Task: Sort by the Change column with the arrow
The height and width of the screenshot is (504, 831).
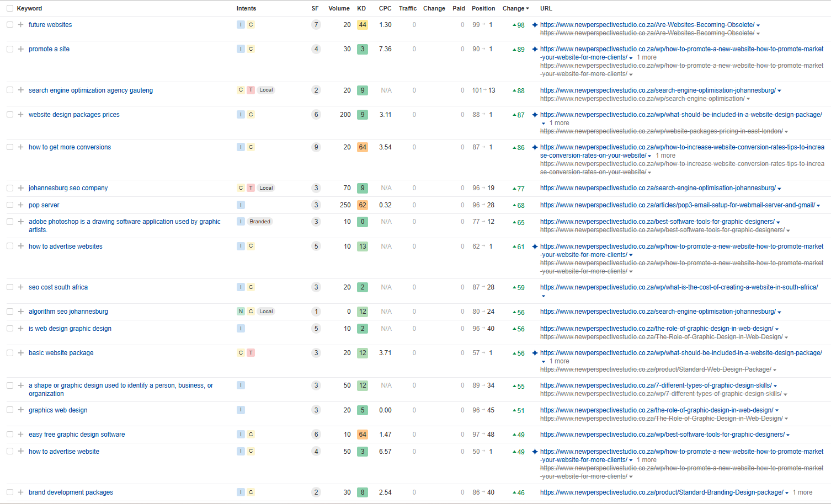Action: (x=515, y=8)
